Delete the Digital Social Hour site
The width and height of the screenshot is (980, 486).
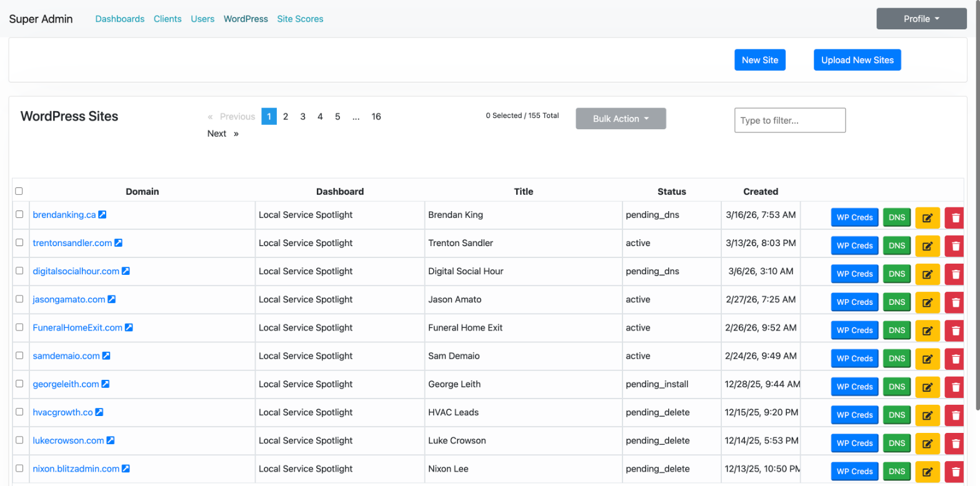point(955,274)
